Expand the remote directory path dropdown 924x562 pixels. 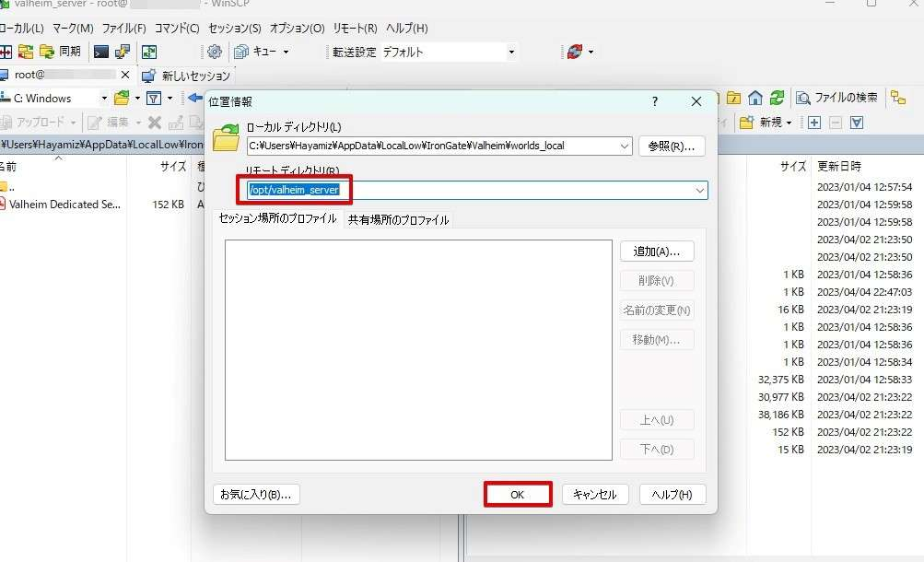click(x=699, y=191)
